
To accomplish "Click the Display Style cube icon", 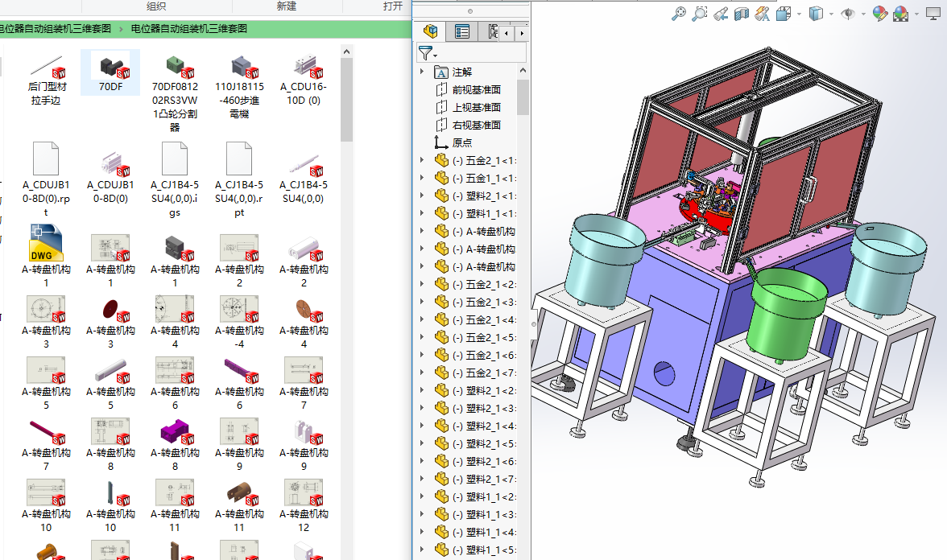I will click(x=816, y=13).
